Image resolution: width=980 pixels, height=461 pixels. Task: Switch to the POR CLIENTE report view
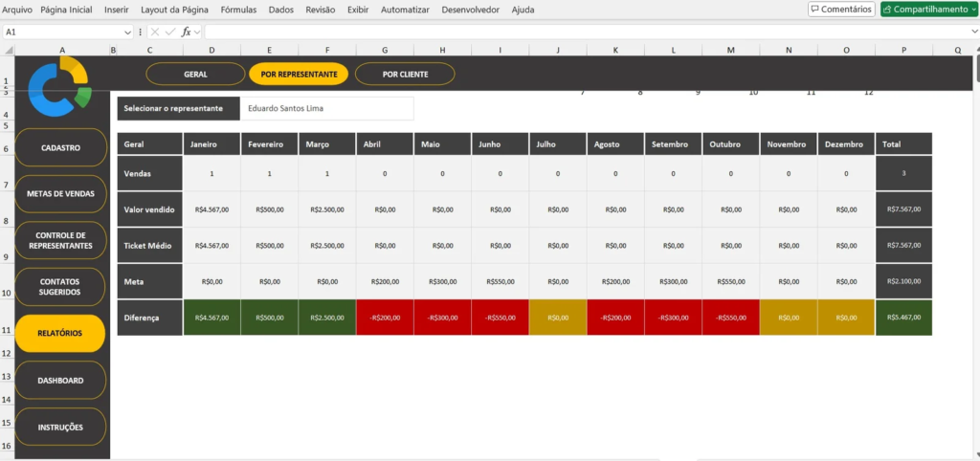pyautogui.click(x=405, y=74)
